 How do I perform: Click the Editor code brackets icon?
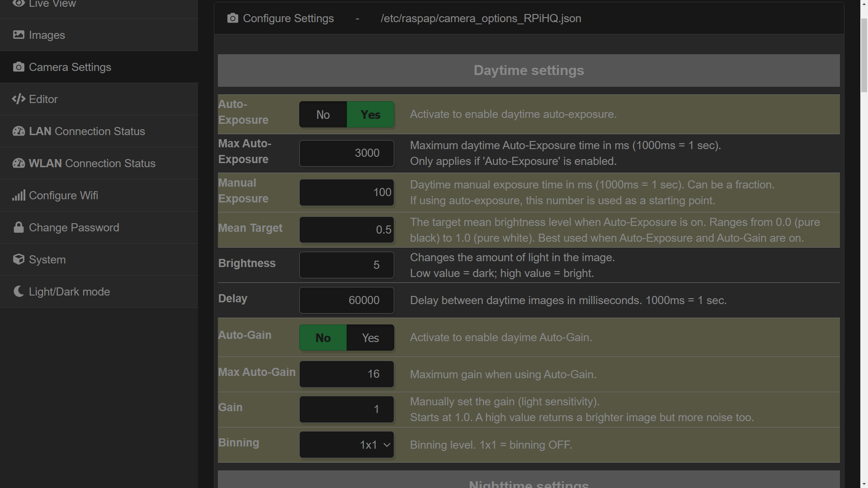pyautogui.click(x=19, y=99)
